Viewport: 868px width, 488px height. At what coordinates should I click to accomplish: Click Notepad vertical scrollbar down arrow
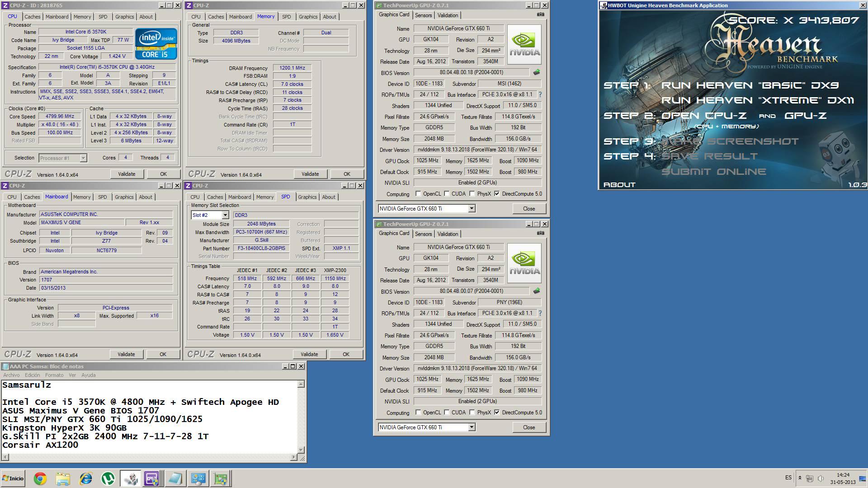click(x=301, y=450)
